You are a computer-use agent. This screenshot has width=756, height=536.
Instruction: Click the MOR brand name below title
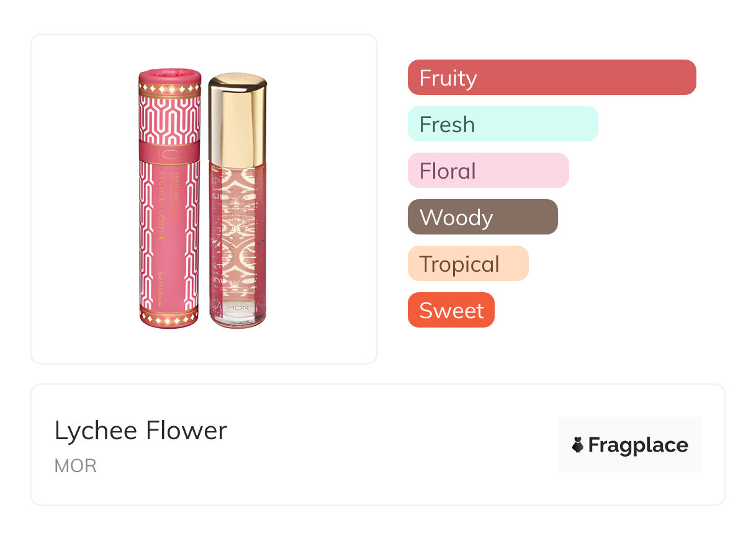75,466
